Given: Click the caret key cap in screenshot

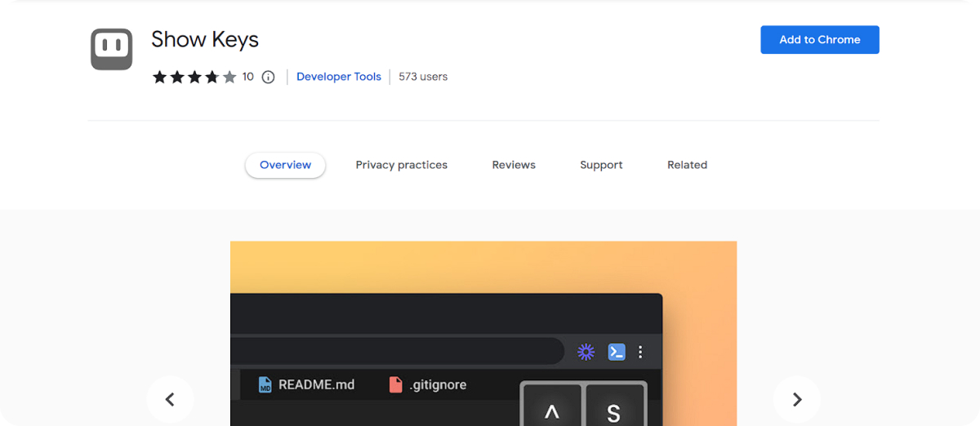Looking at the screenshot, I should click(551, 404).
